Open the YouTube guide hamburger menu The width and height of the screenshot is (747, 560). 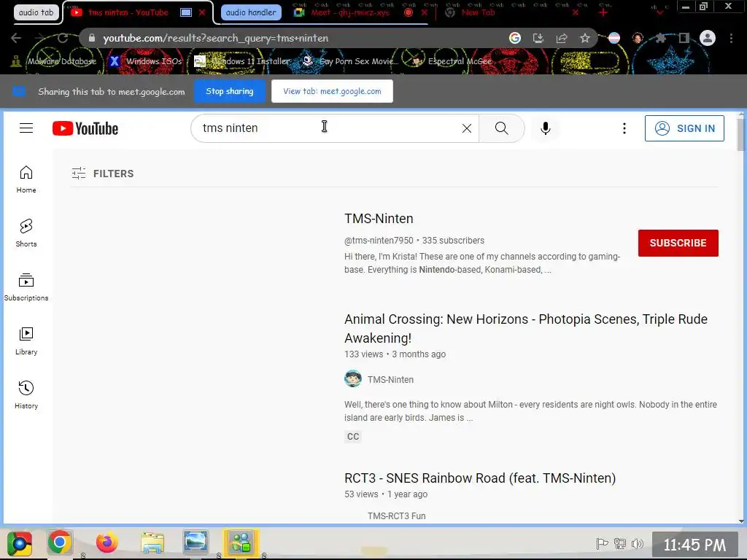click(26, 128)
